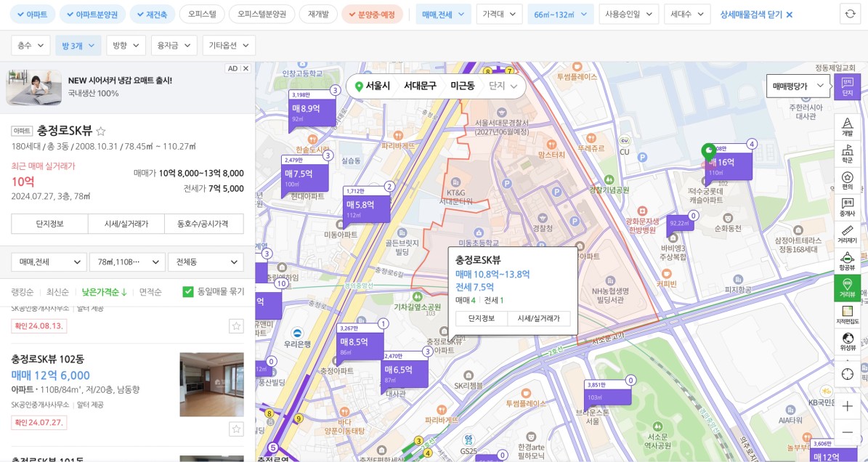Click the 매 5.8억 price marker
Screen dimensions: 868x462
pyautogui.click(x=367, y=206)
